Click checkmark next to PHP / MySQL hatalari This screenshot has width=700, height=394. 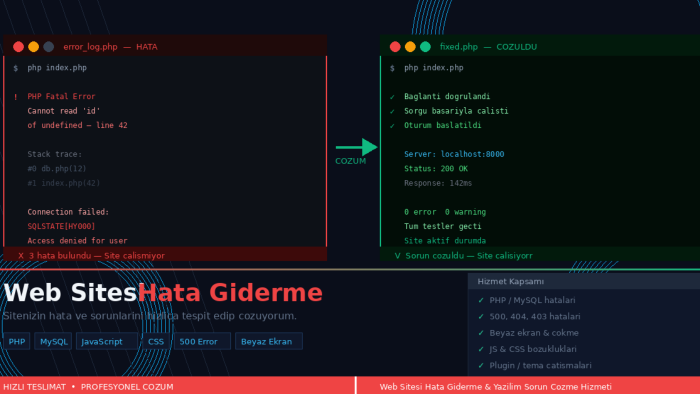[481, 300]
